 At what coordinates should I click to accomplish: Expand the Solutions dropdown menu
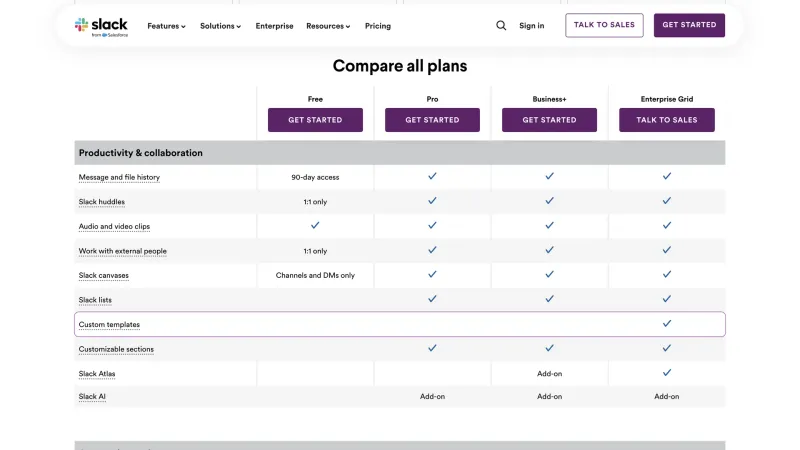220,26
